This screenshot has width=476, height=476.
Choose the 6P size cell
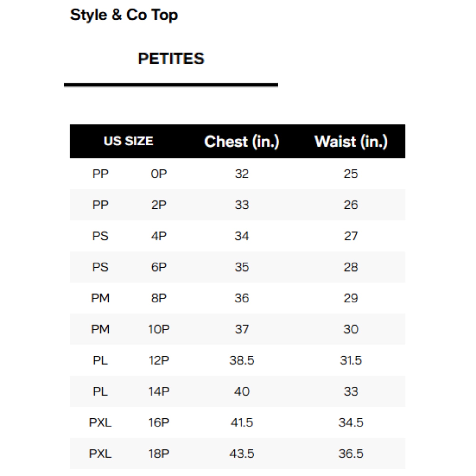coord(159,267)
